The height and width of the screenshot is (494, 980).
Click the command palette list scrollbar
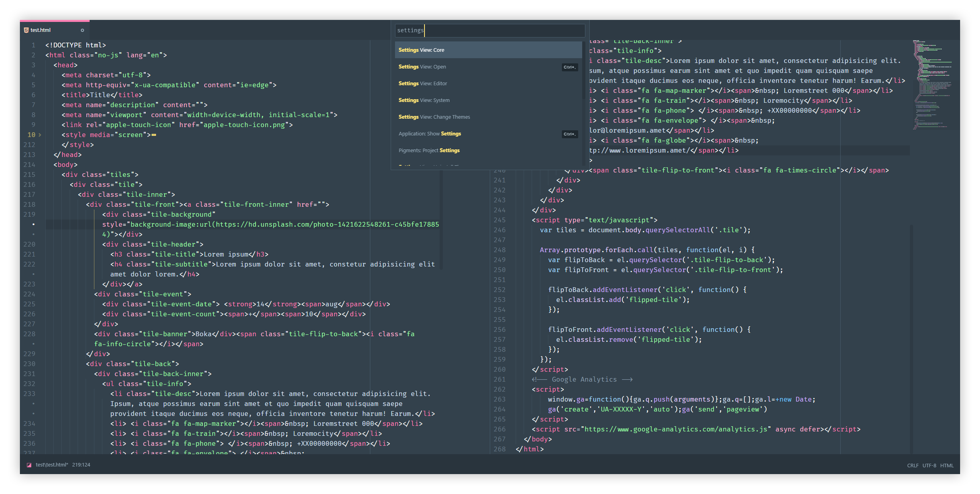pyautogui.click(x=583, y=70)
